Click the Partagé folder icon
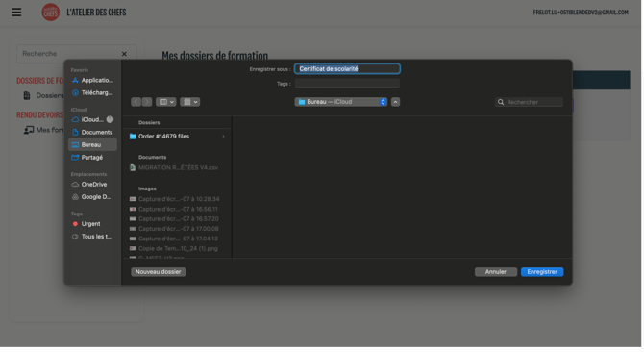 click(75, 158)
